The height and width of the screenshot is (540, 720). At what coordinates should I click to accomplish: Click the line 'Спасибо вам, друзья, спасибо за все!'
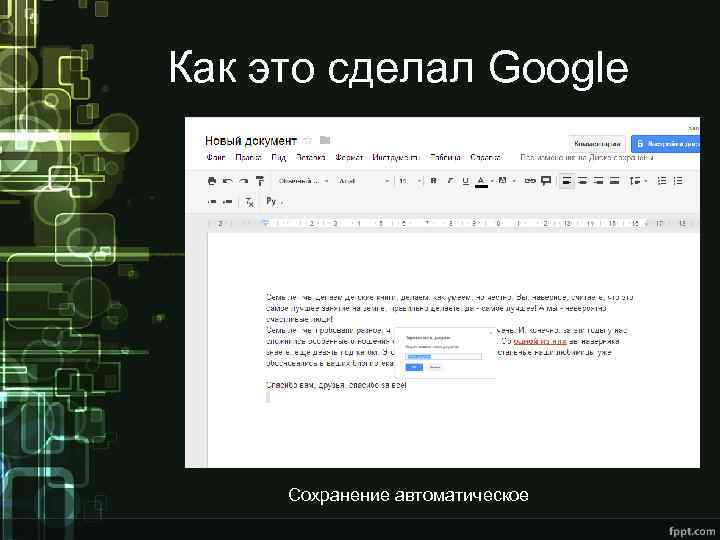click(336, 385)
